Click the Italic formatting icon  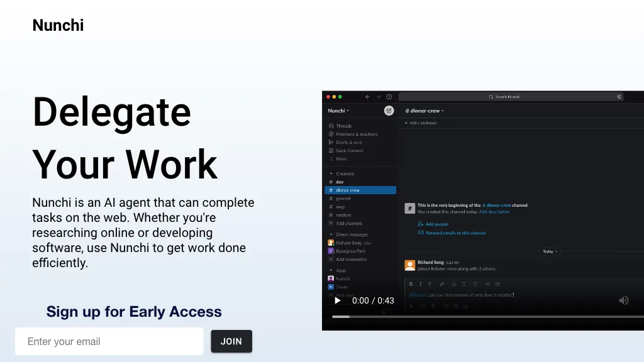(x=421, y=284)
